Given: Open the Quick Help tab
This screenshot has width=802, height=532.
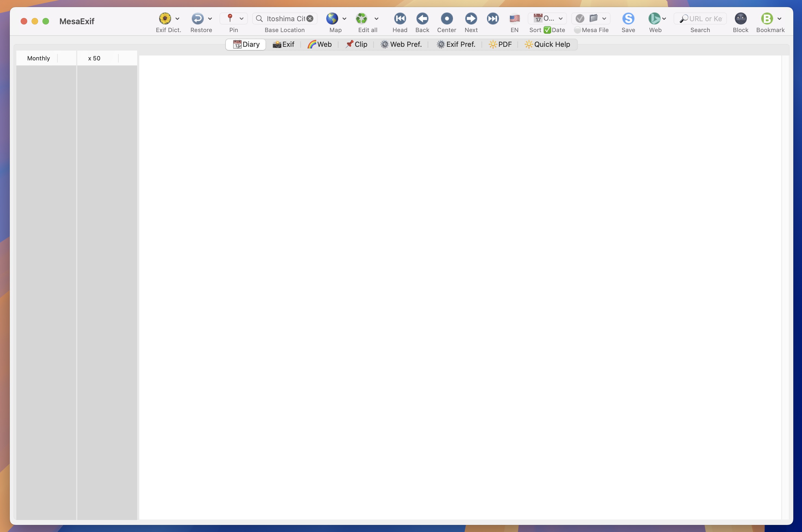Looking at the screenshot, I should tap(547, 44).
